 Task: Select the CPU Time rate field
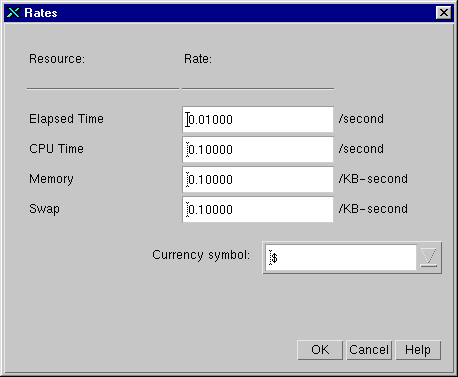[258, 149]
